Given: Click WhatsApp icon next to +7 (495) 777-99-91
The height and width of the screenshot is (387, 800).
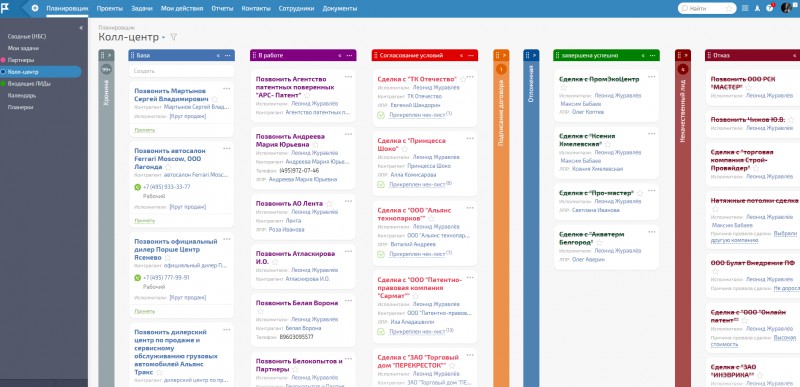Looking at the screenshot, I should tap(137, 278).
